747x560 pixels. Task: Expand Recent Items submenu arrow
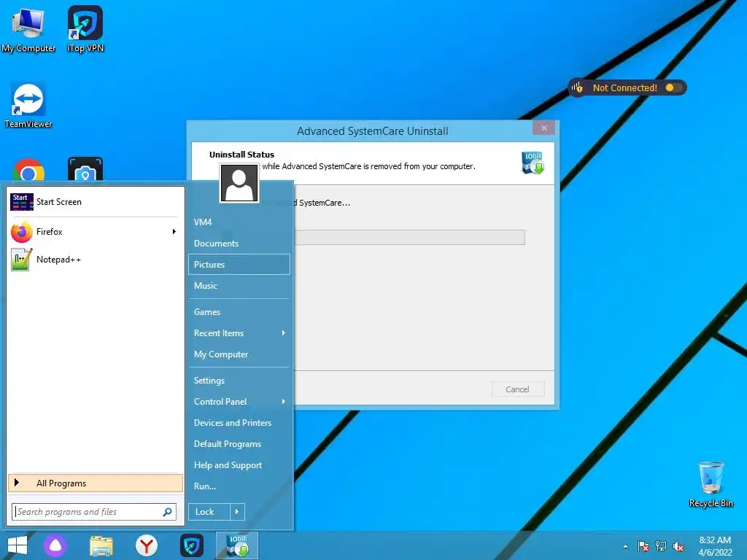284,332
